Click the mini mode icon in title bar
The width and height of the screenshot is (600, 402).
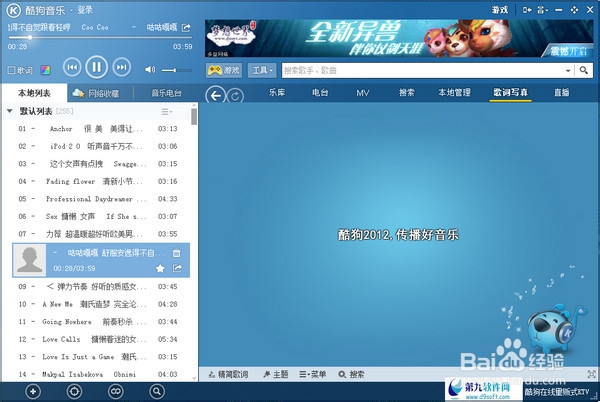click(x=527, y=10)
